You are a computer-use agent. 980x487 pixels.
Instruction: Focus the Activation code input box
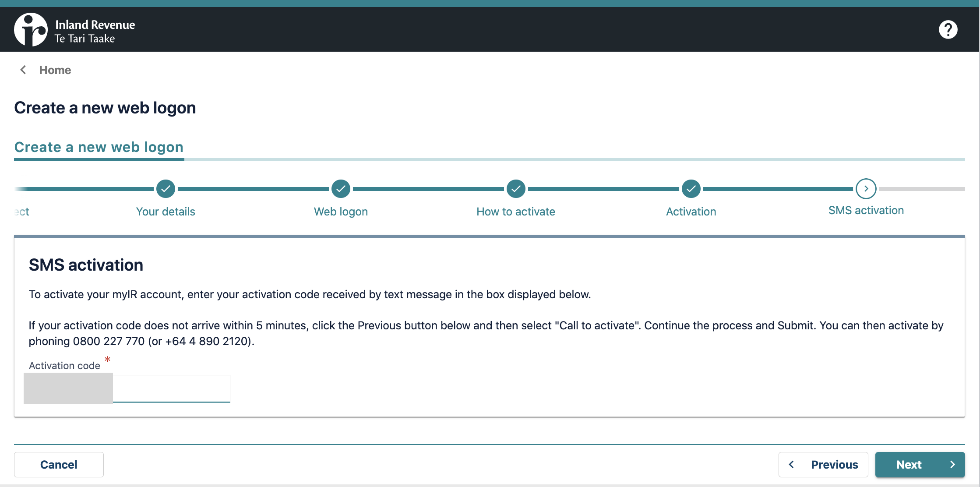coord(171,388)
